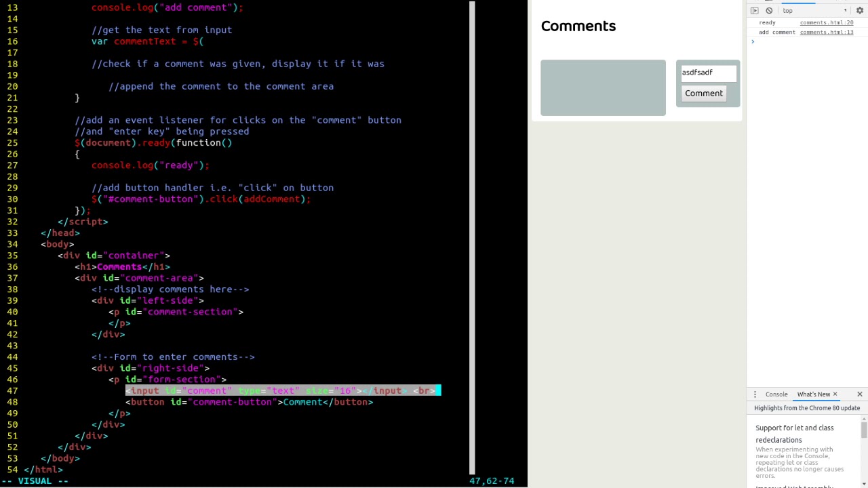Click '//check if a comment was given' comment line
Image resolution: width=868 pixels, height=488 pixels.
[x=238, y=64]
